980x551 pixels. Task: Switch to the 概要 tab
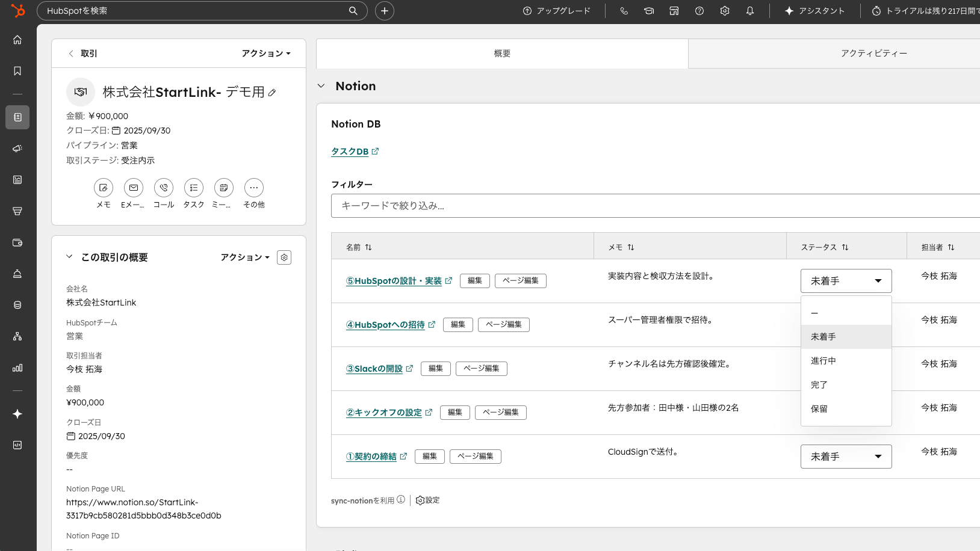[x=502, y=54]
